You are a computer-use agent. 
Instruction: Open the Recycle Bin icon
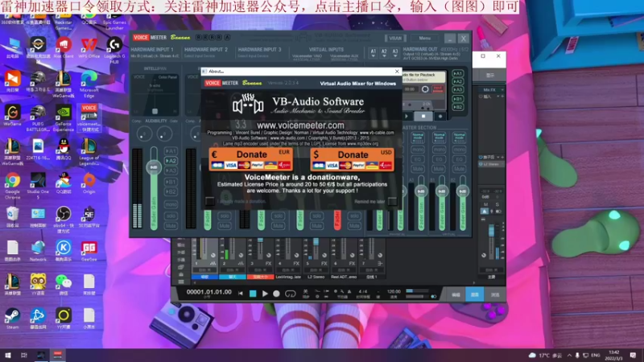point(12,216)
